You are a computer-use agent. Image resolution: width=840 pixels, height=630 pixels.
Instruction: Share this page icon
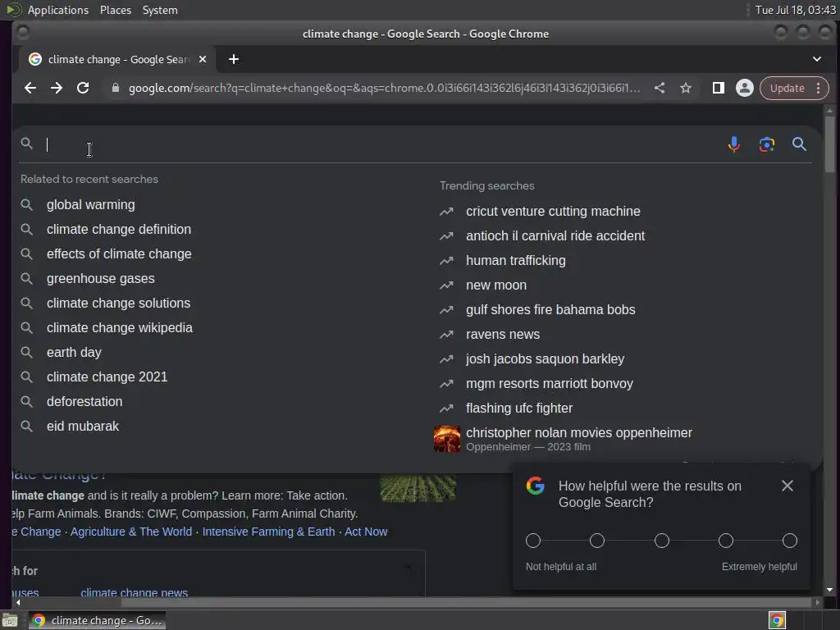click(x=660, y=88)
